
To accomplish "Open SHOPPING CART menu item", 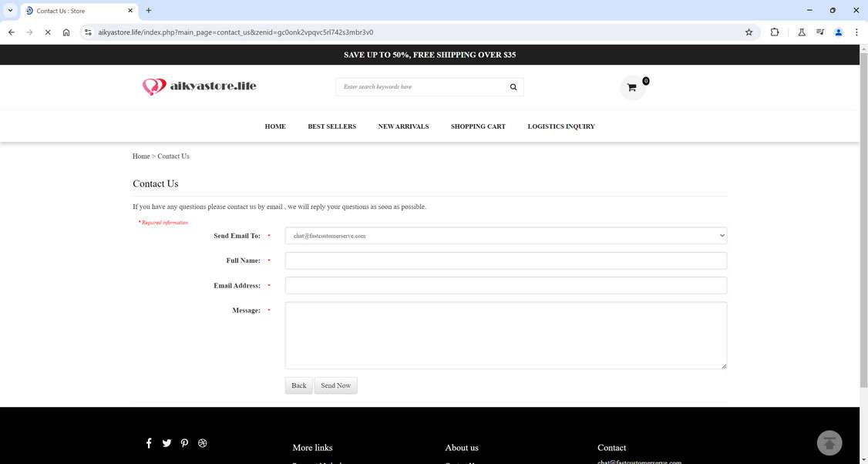I will click(478, 126).
